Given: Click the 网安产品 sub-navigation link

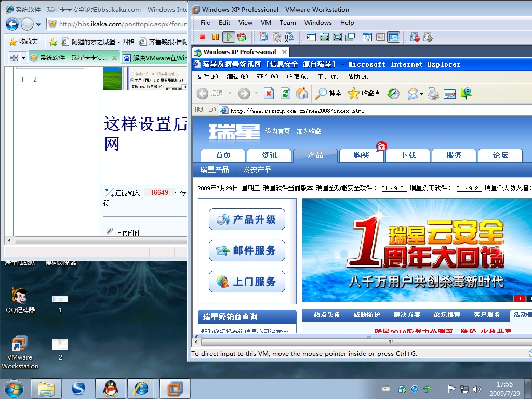Looking at the screenshot, I should [x=257, y=170].
